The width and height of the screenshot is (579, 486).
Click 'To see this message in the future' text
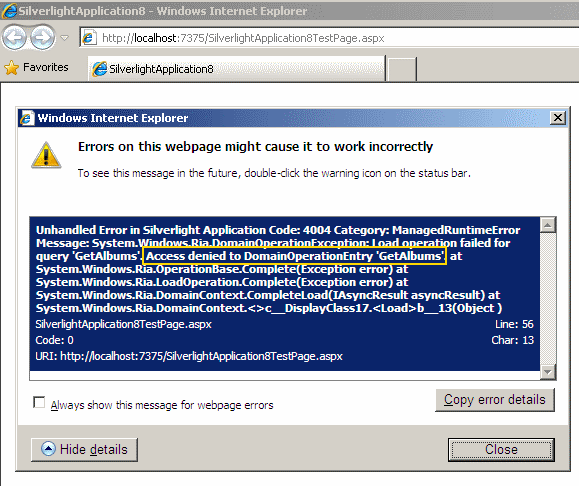pyautogui.click(x=274, y=173)
